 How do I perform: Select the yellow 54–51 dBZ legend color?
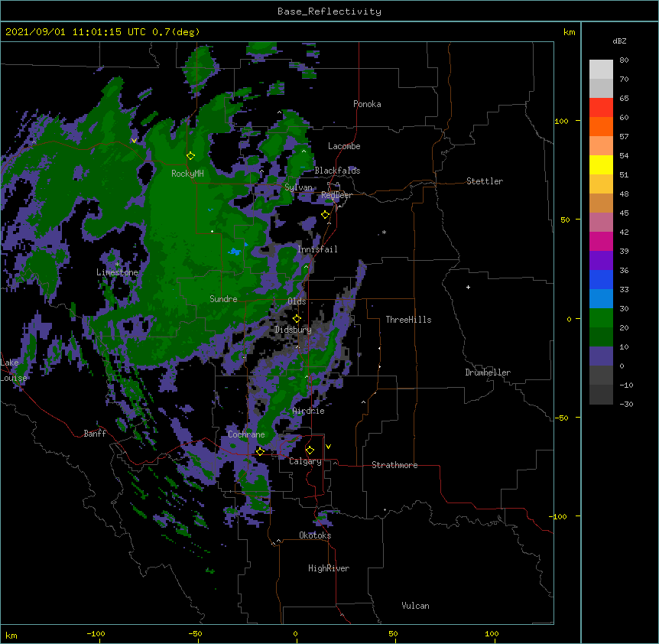pyautogui.click(x=601, y=164)
